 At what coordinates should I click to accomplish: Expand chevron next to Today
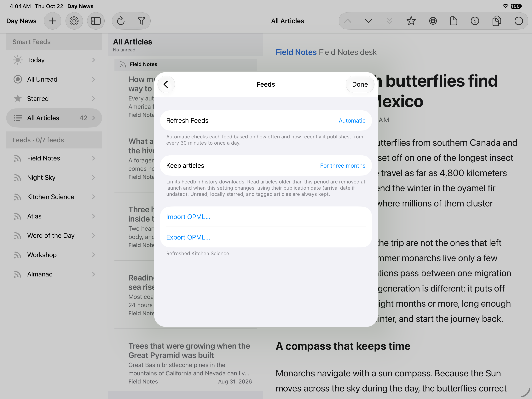point(94,60)
